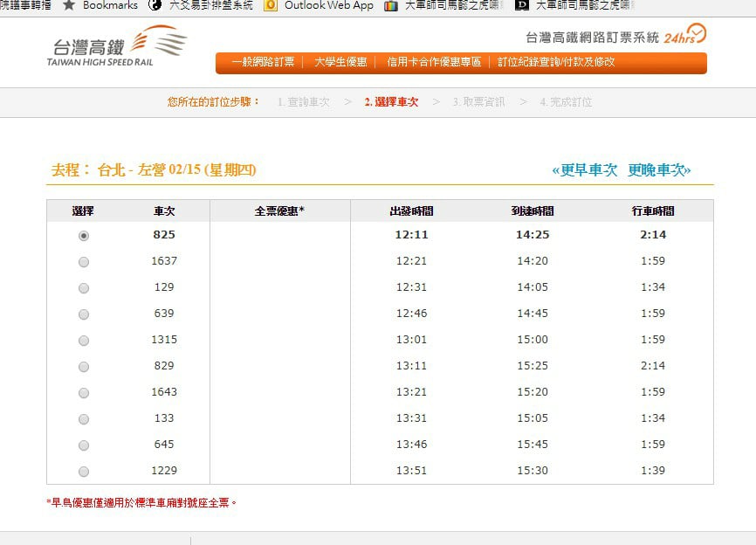Click the yin-yang bookmark favicon
The width and height of the screenshot is (756, 545).
click(155, 5)
